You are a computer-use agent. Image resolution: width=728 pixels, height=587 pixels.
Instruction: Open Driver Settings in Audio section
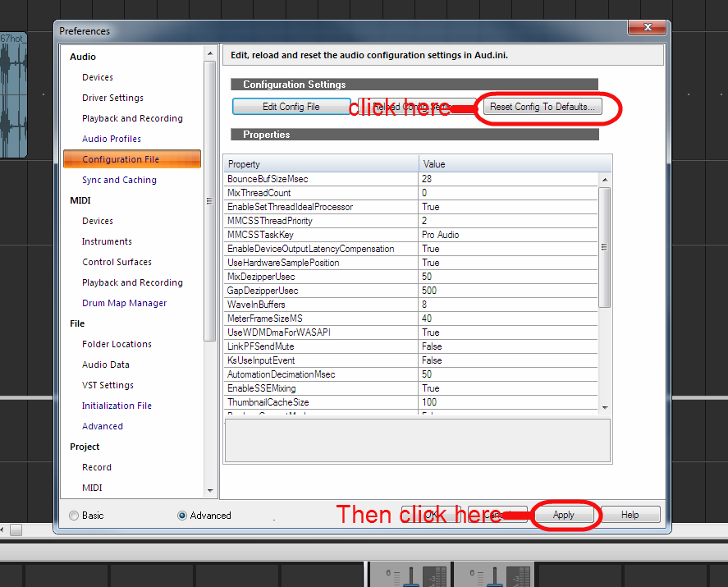pos(112,98)
